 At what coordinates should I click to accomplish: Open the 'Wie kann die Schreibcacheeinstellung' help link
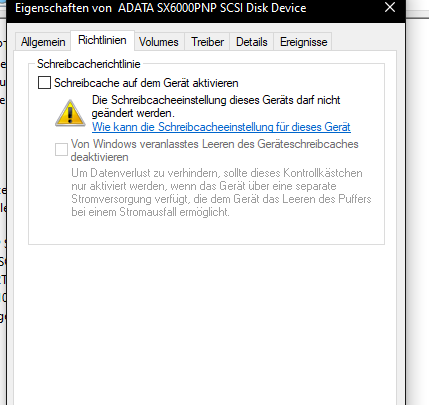tap(221, 127)
